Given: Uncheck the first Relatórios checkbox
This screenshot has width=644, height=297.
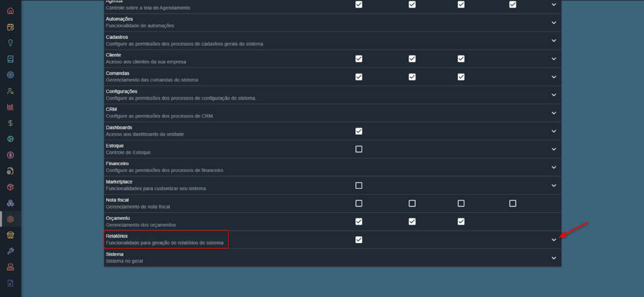Looking at the screenshot, I should tap(358, 239).
